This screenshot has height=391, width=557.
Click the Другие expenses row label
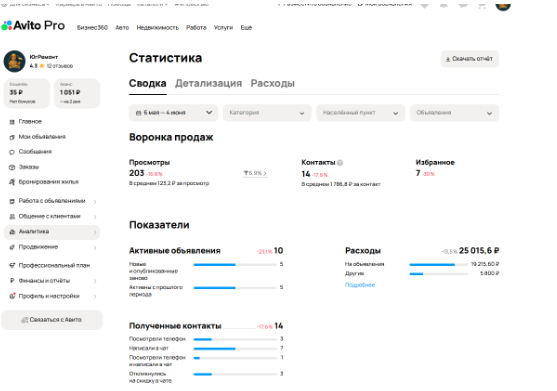pyautogui.click(x=354, y=273)
